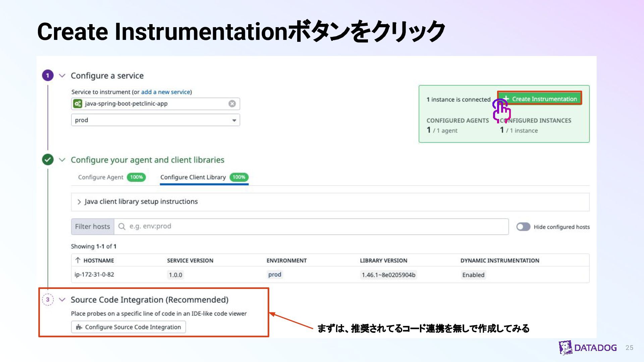644x362 pixels.
Task: Click the step 3 dashed circle icon
Action: tap(48, 299)
